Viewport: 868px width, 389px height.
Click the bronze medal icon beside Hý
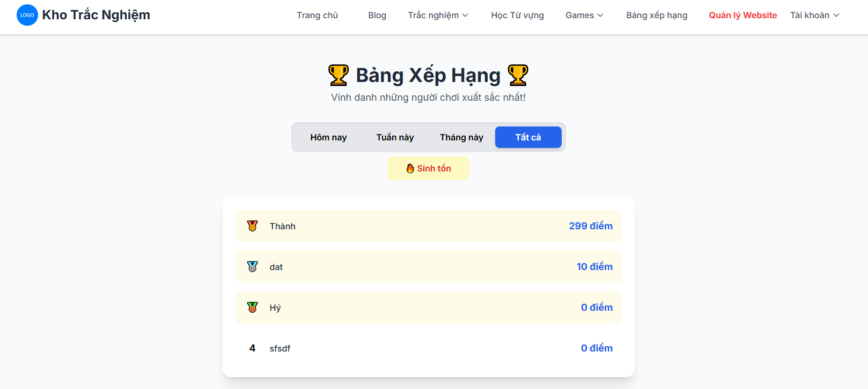[x=252, y=308]
